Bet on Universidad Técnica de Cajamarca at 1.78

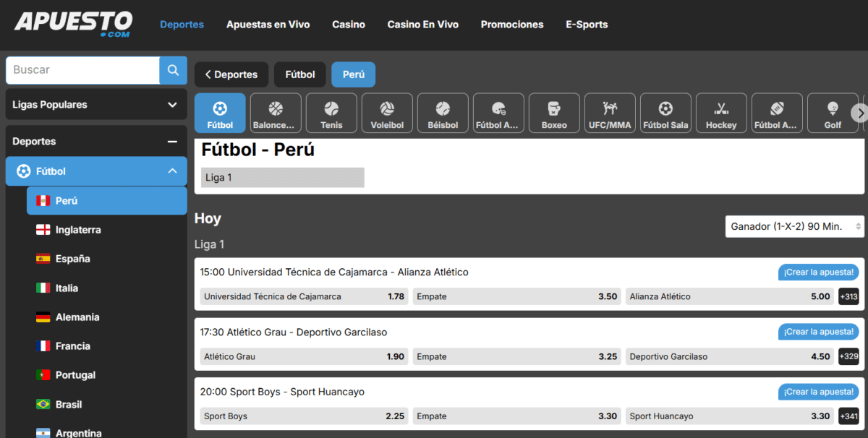(x=304, y=296)
